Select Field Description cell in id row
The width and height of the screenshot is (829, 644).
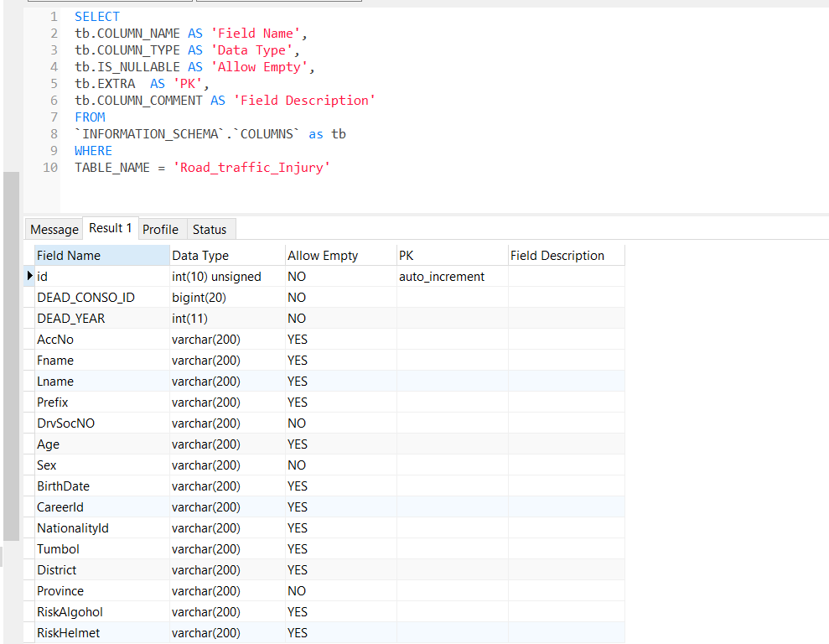567,277
